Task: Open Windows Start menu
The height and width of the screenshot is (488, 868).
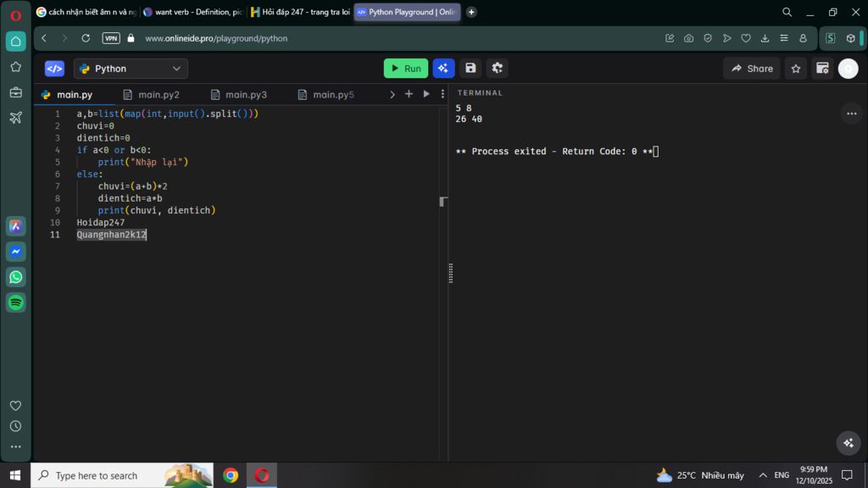Action: [15, 475]
